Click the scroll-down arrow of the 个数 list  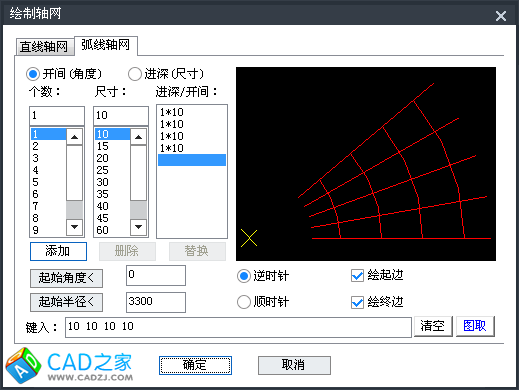pos(74,227)
